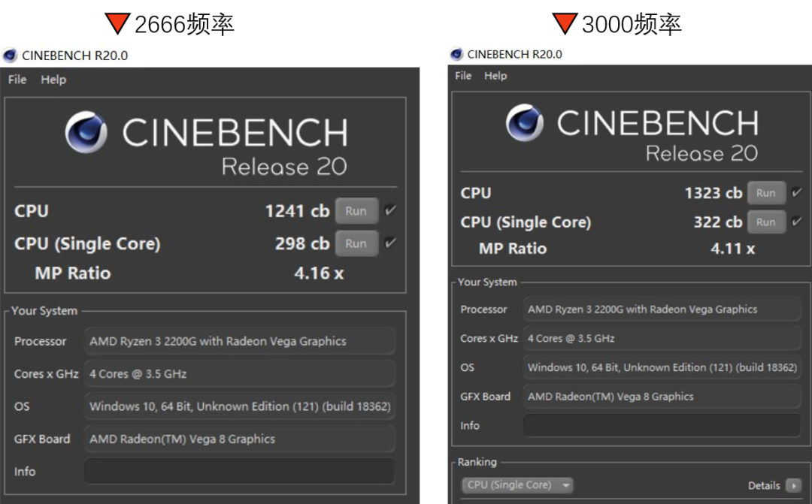The width and height of the screenshot is (812, 504).
Task: Click the Info field in 3000 window
Action: click(662, 425)
